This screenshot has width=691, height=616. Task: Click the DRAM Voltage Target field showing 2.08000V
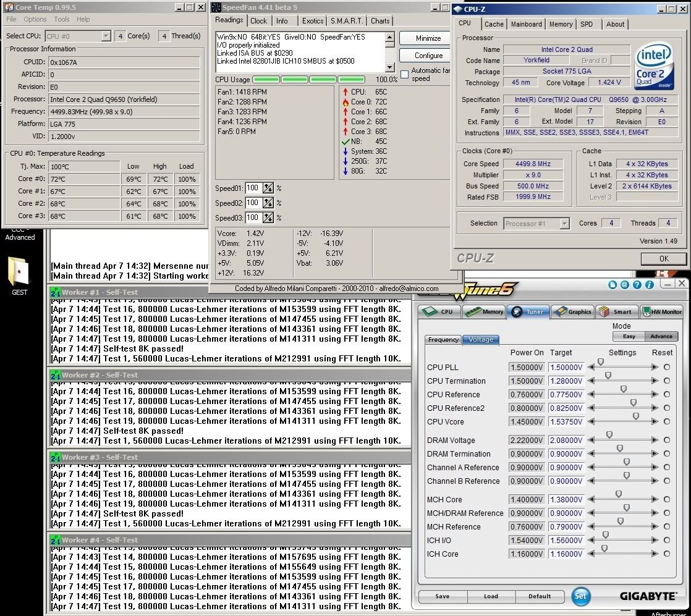[566, 440]
